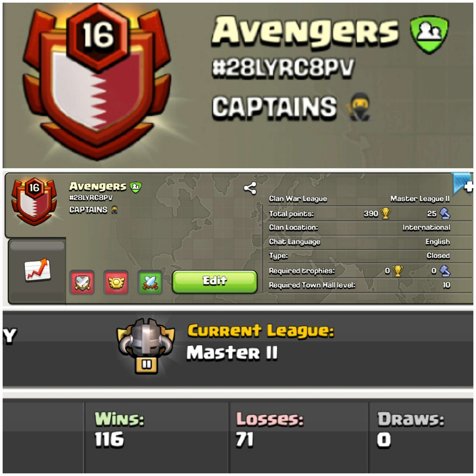Tap the crossed swords shield war log icon
The height and width of the screenshot is (476, 476).
pos(82,282)
